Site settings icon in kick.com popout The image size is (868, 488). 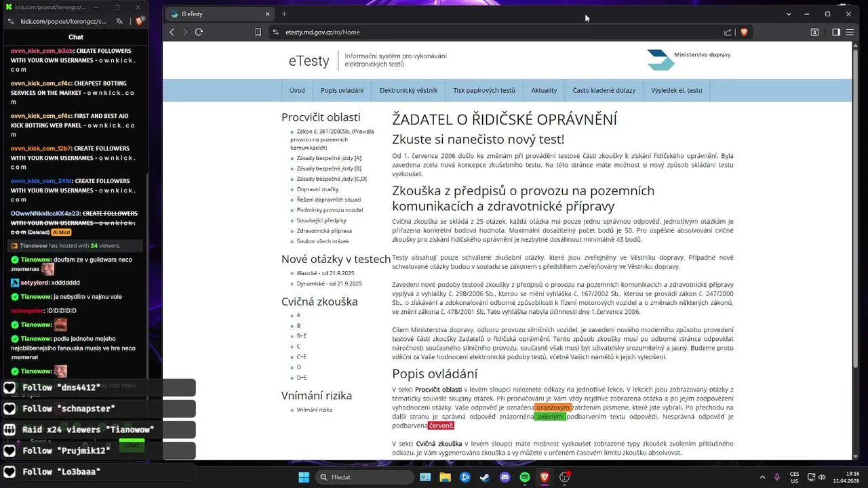coord(12,21)
